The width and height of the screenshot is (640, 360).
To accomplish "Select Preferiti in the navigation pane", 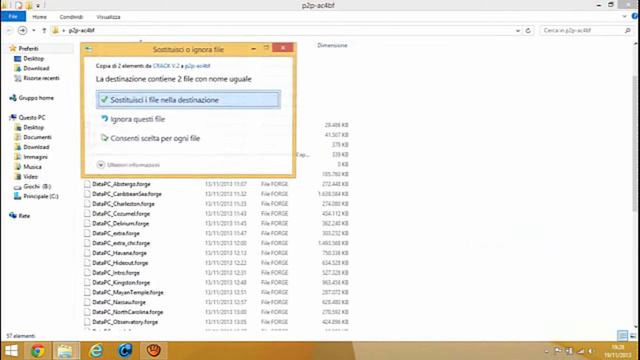I will coord(28,49).
